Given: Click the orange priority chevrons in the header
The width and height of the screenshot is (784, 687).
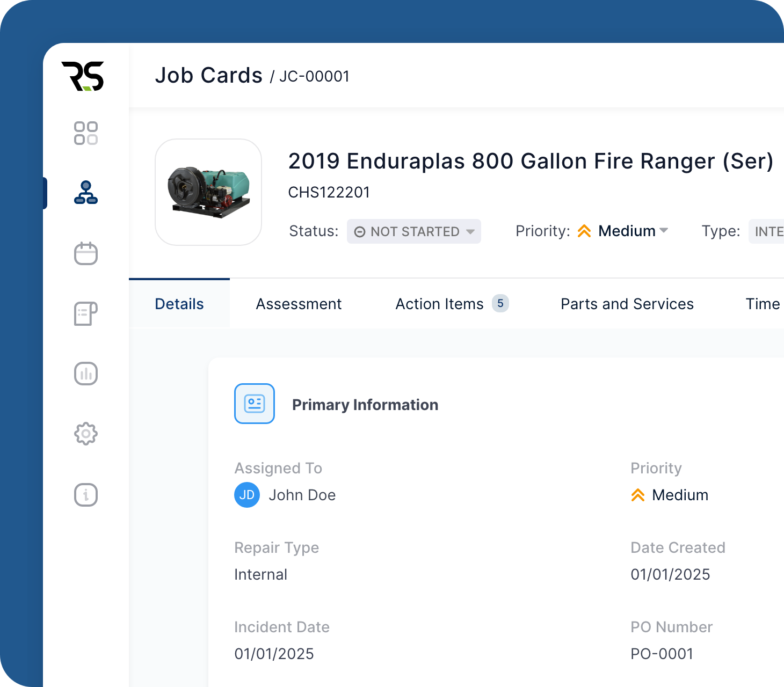Looking at the screenshot, I should [x=584, y=231].
